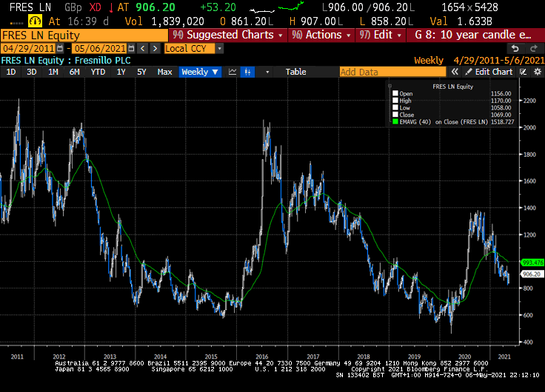Select the candle chart type icon

coord(247,72)
